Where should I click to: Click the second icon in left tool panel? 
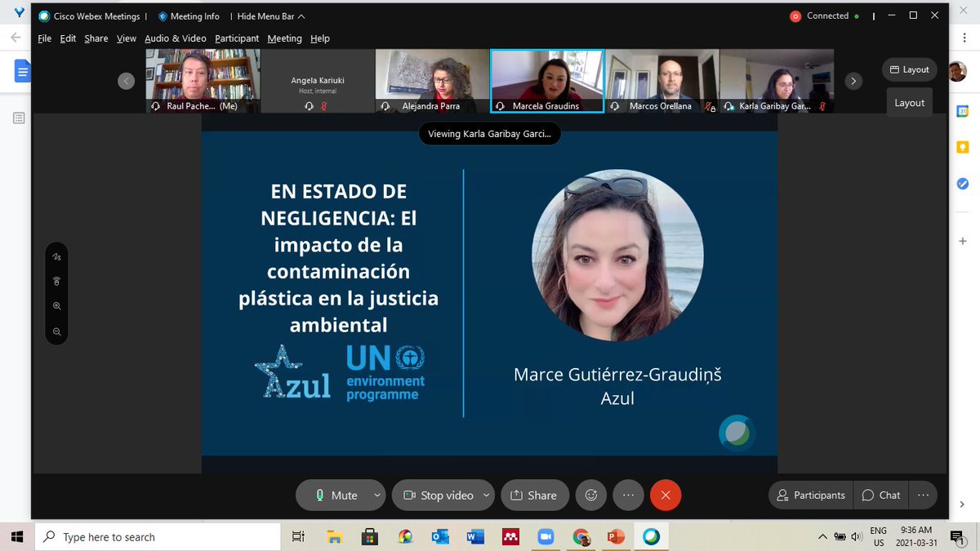(57, 281)
